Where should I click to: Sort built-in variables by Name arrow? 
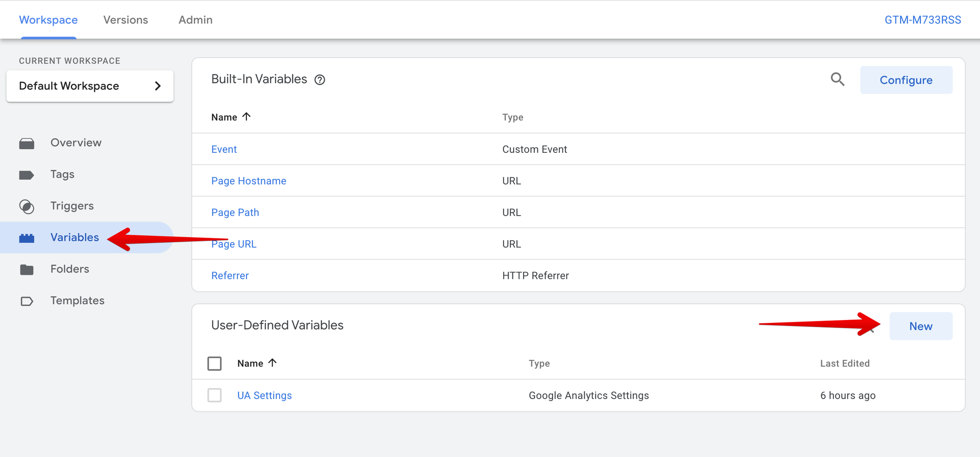coord(247,116)
